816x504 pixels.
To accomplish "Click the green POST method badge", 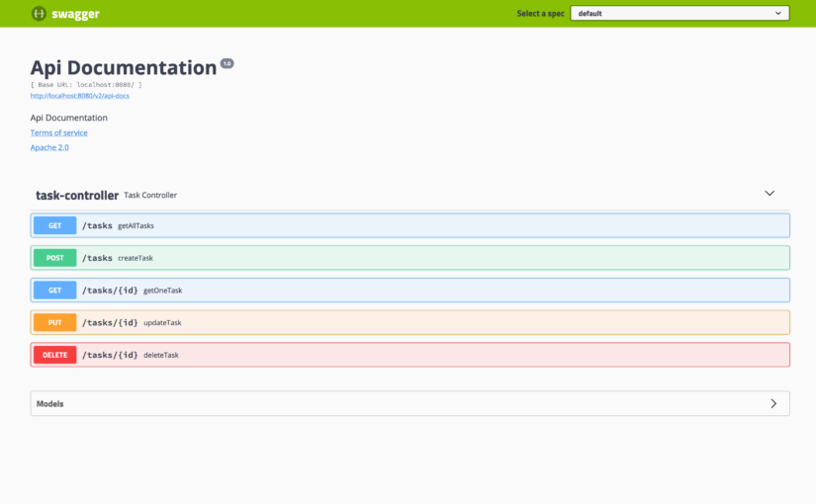I will (x=54, y=258).
